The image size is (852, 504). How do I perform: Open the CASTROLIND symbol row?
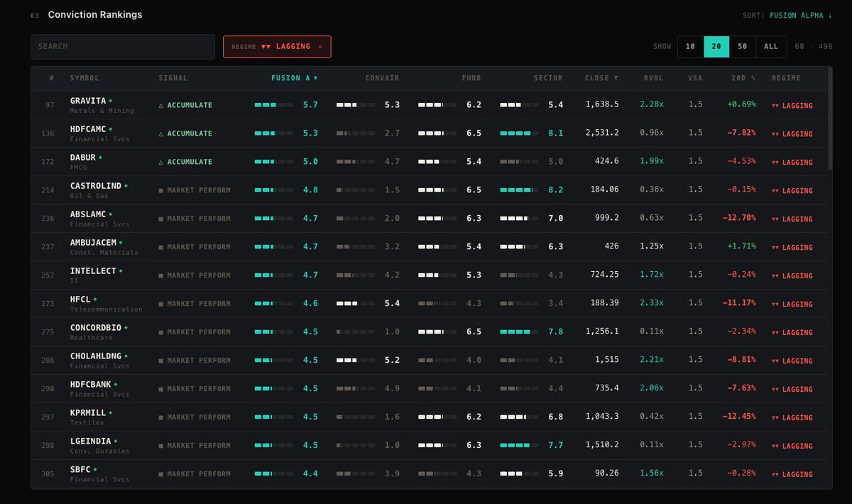(x=429, y=190)
